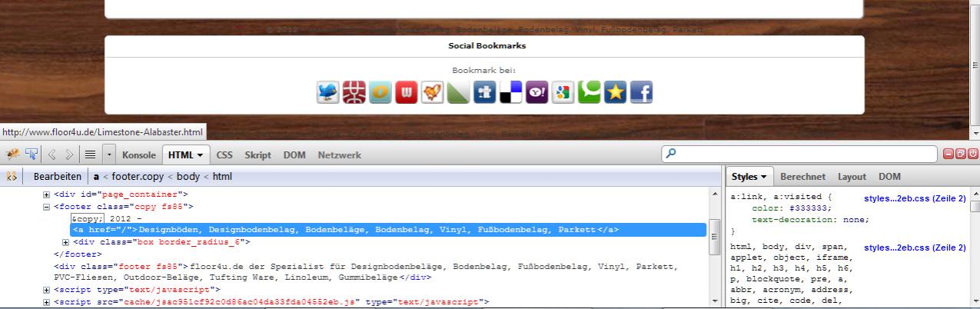The height and width of the screenshot is (309, 980).
Task: Click the Yahoo bookmark icon
Action: coord(537,93)
